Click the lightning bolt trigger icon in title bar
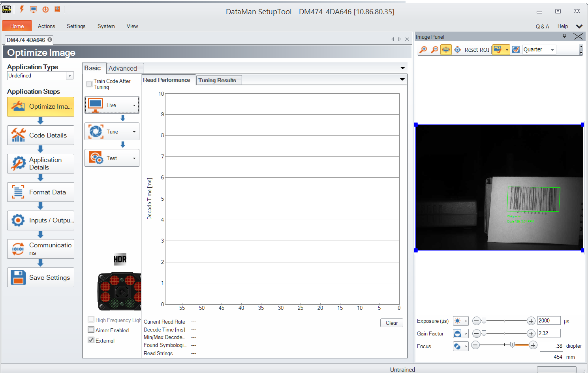Viewport: 588px width, 373px height. (x=22, y=9)
